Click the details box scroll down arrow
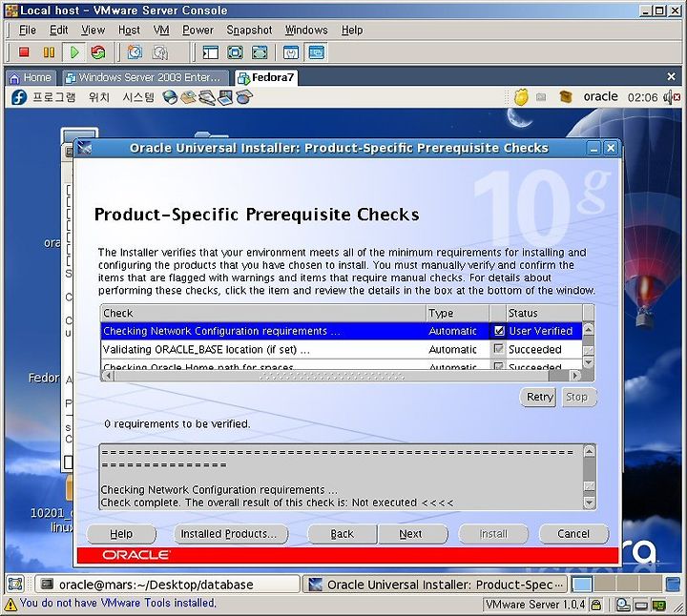The image size is (687, 616). [x=590, y=503]
